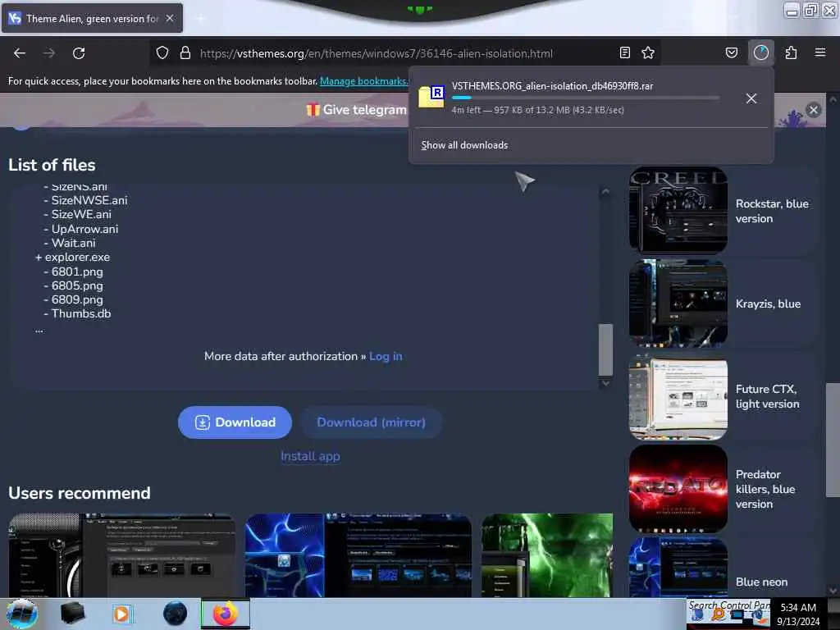Open the Predator killers thumbnail
Viewport: 840px width, 630px height.
coord(678,489)
